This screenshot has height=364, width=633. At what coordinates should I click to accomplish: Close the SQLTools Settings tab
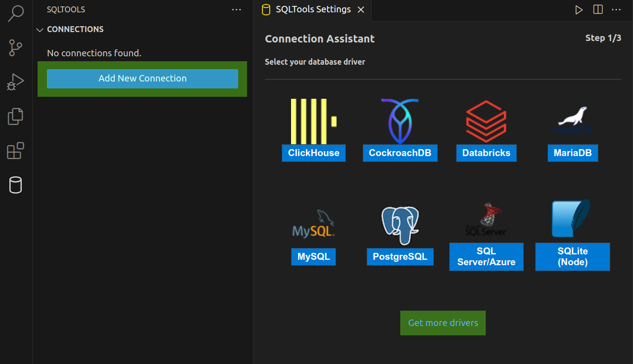click(x=361, y=10)
